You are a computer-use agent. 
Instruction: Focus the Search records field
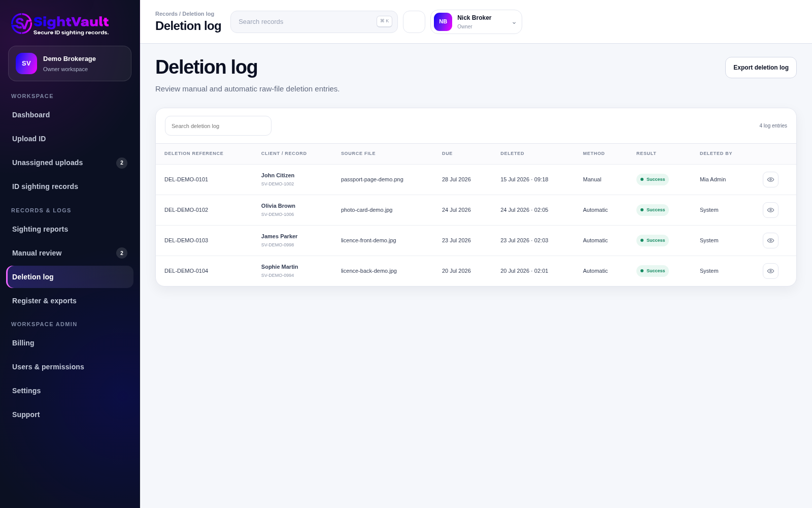pos(314,22)
